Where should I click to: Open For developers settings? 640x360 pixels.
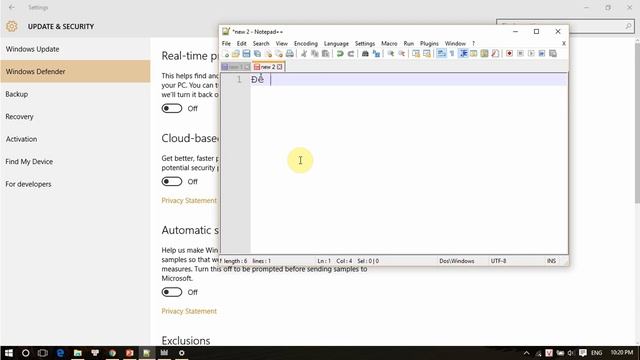pos(75,184)
